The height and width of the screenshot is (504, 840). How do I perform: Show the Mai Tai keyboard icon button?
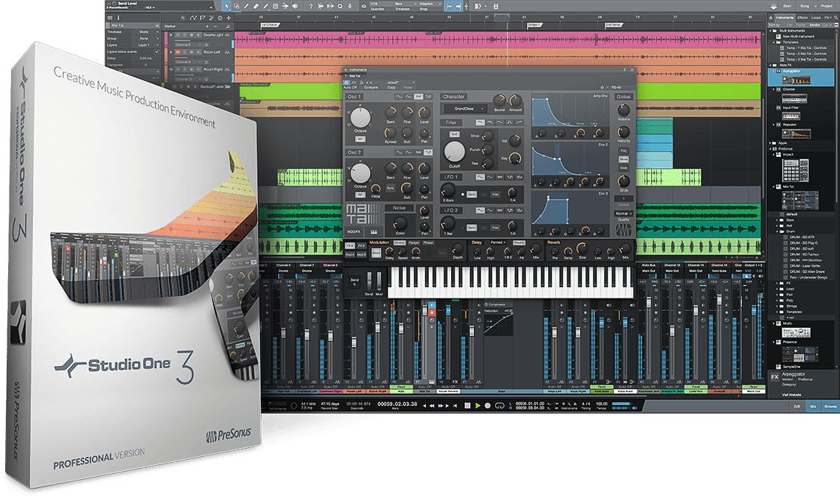[x=374, y=232]
